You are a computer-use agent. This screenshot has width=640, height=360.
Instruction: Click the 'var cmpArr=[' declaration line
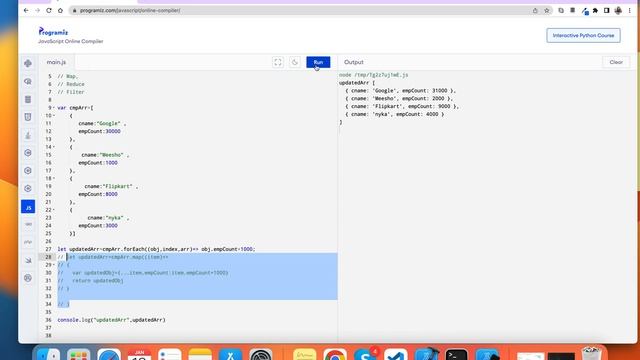[76, 108]
